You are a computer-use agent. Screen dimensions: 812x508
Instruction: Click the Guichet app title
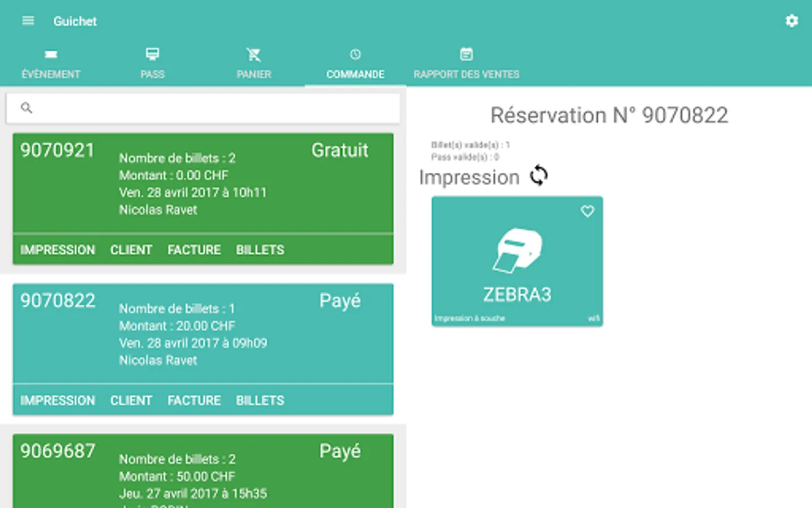pos(75,21)
